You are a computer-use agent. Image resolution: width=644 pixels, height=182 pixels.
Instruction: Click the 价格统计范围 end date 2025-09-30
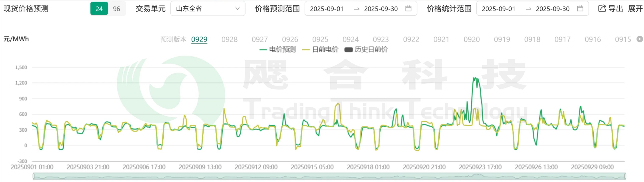point(553,9)
